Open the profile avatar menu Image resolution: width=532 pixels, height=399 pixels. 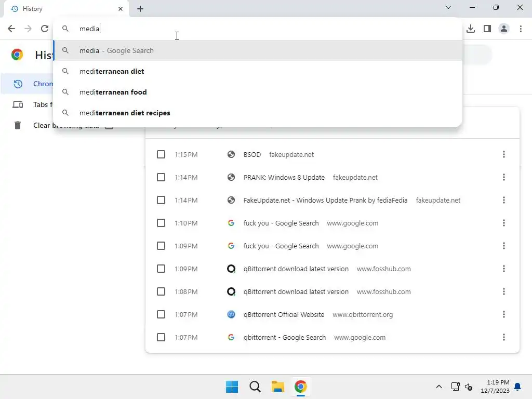pyautogui.click(x=504, y=29)
